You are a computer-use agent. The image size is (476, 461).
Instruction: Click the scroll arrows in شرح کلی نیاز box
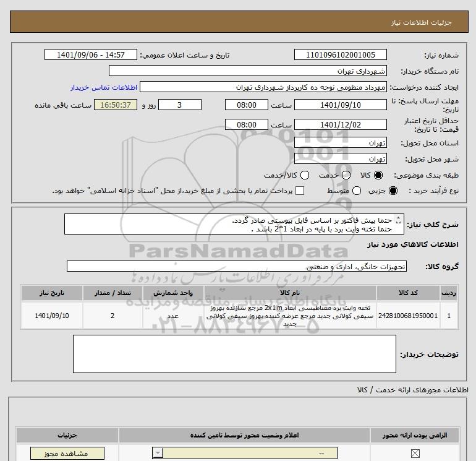tap(399, 220)
